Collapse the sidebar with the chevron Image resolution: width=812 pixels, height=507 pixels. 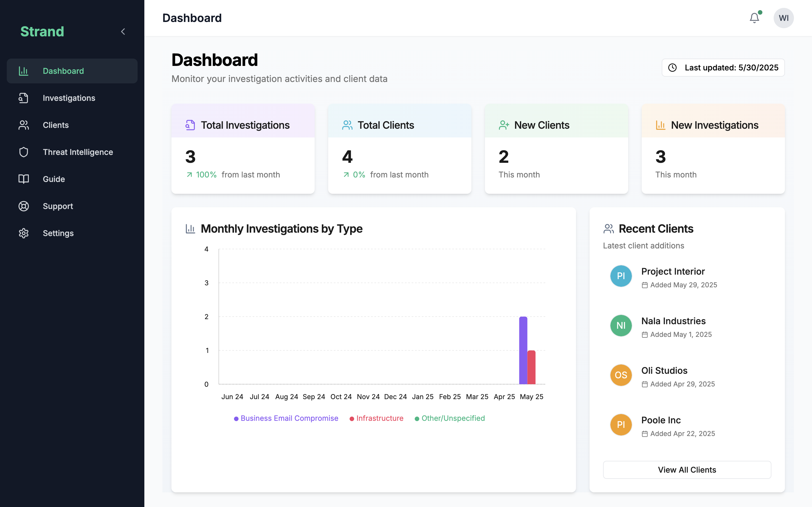pyautogui.click(x=123, y=31)
